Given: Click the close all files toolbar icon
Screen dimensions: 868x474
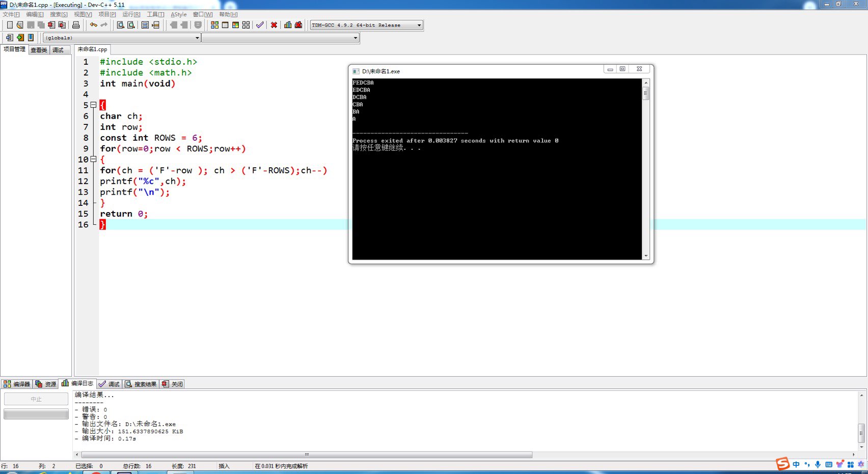Looking at the screenshot, I should [x=62, y=25].
